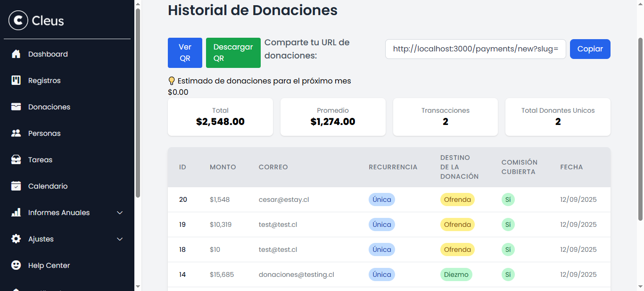This screenshot has width=644, height=291.
Task: Expand the Ajustes submenu
Action: [119, 239]
